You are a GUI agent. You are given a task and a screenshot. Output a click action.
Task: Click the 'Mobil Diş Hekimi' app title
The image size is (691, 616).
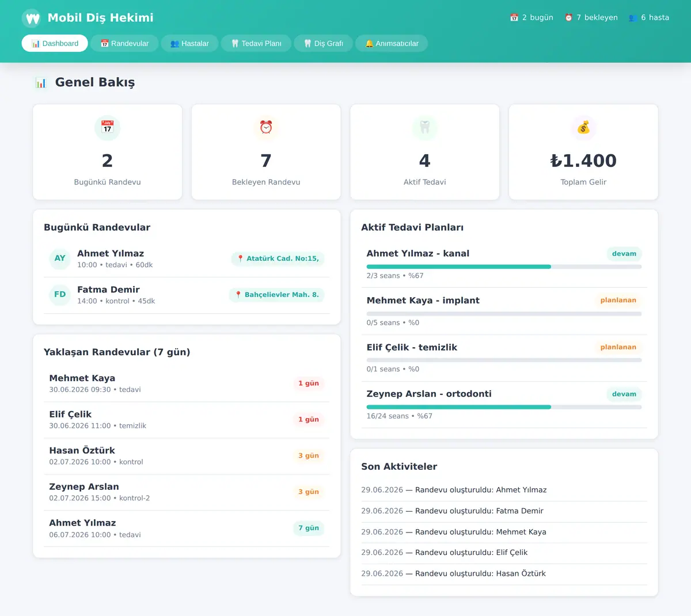[x=101, y=18]
